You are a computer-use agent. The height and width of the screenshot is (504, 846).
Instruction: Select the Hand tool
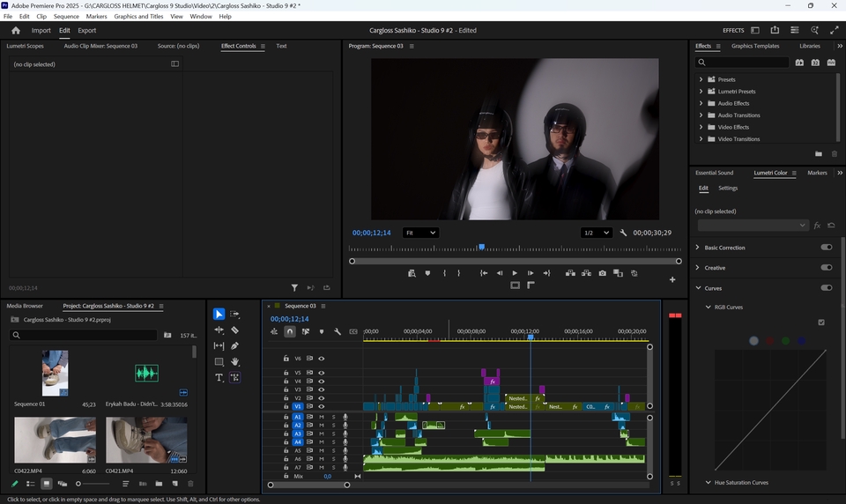tap(234, 361)
